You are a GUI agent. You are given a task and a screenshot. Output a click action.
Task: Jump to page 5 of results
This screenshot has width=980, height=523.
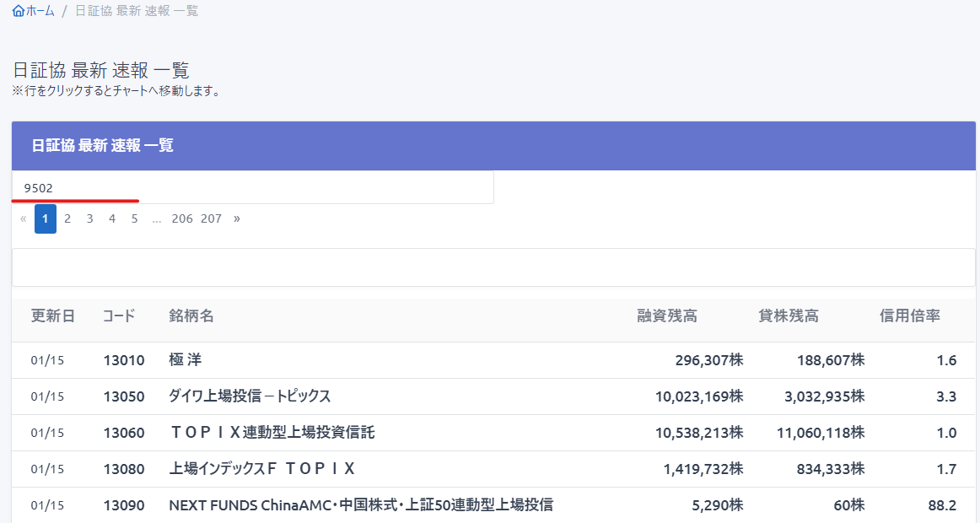134,218
